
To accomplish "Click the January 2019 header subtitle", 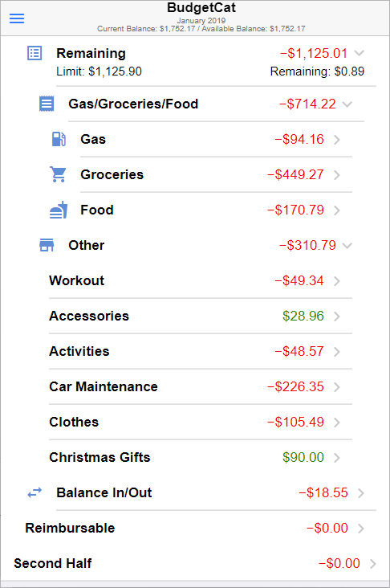I will pyautogui.click(x=201, y=21).
